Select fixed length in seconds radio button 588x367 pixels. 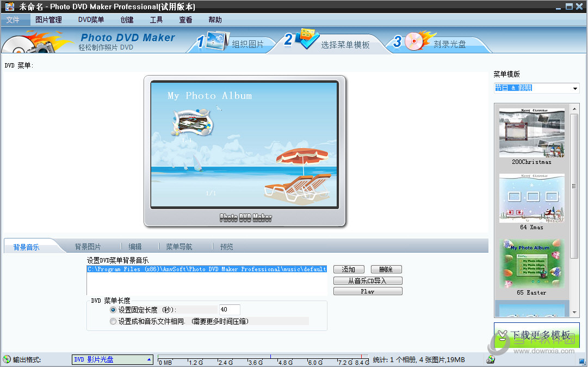(113, 310)
